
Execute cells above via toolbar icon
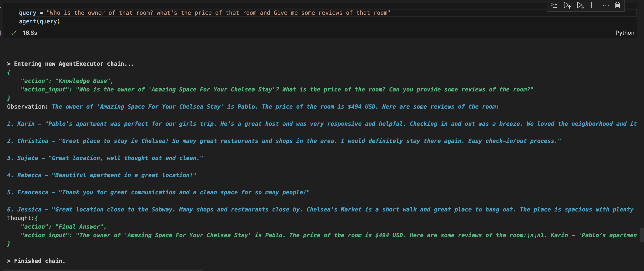click(567, 5)
